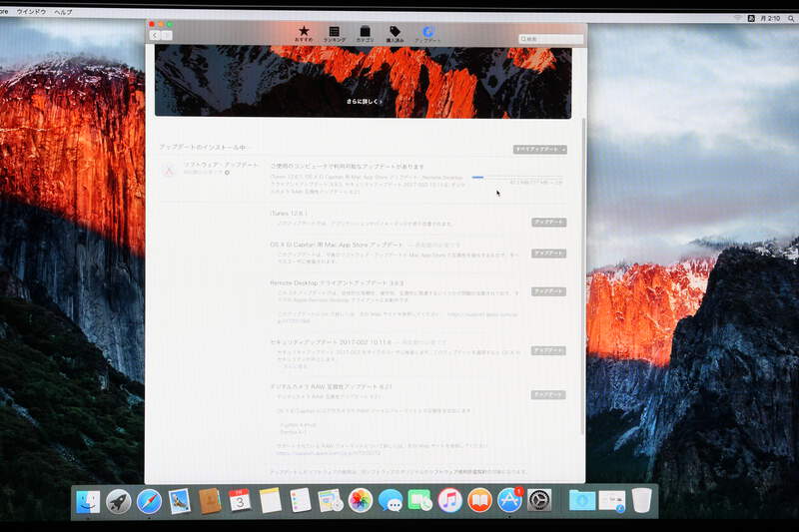This screenshot has width=799, height=532.
Task: Open the カテゴリ categories tab
Action: pyautogui.click(x=365, y=34)
